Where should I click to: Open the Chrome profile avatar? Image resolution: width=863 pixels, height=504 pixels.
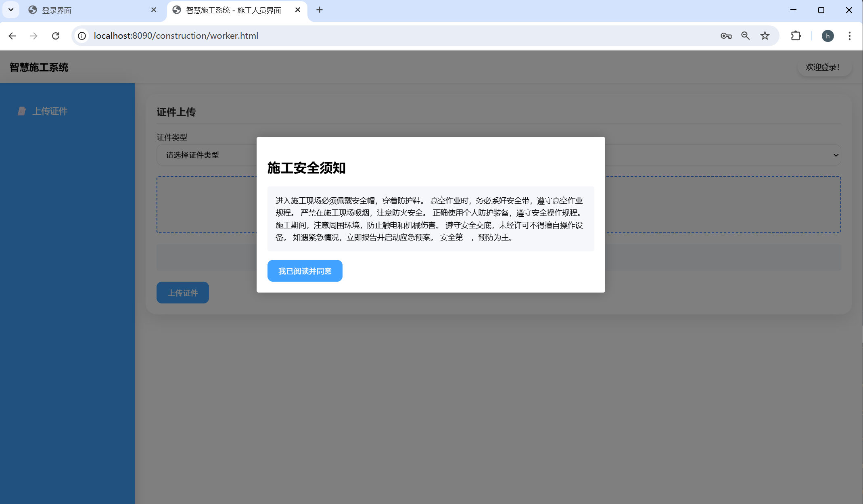point(827,36)
